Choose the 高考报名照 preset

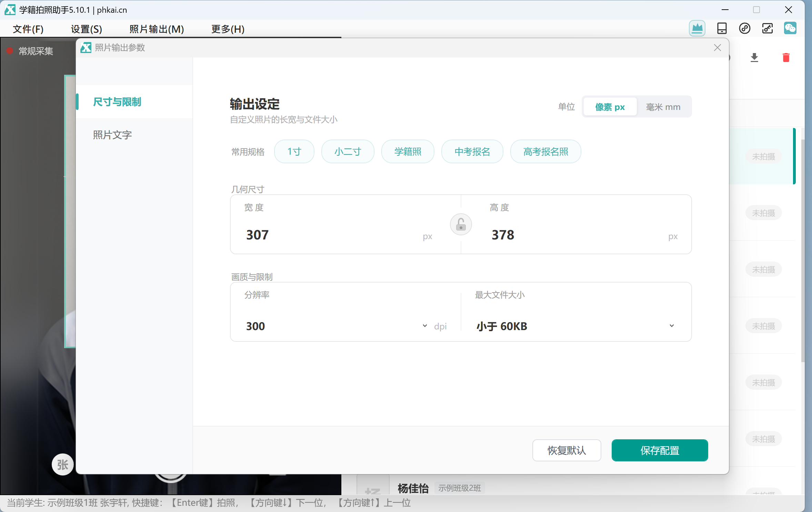pos(546,152)
